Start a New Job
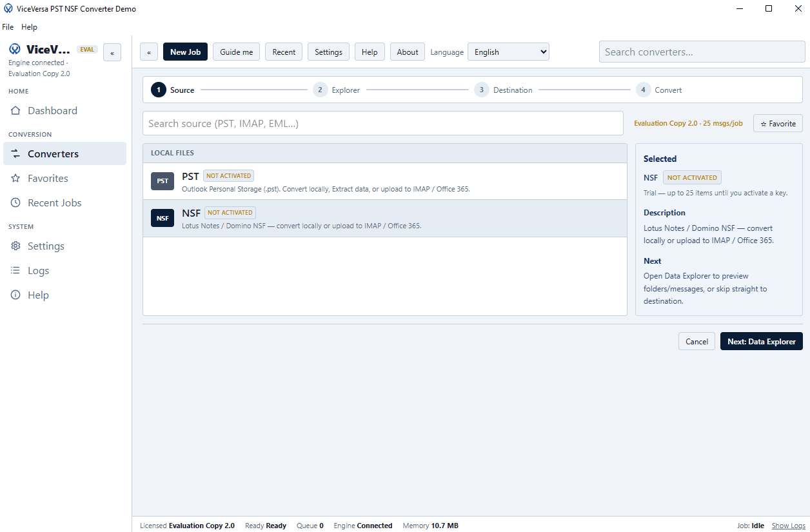Viewport: 810px width, 532px height. click(x=185, y=52)
